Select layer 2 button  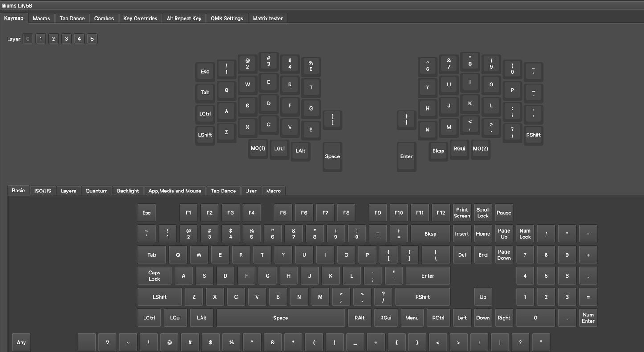click(53, 39)
